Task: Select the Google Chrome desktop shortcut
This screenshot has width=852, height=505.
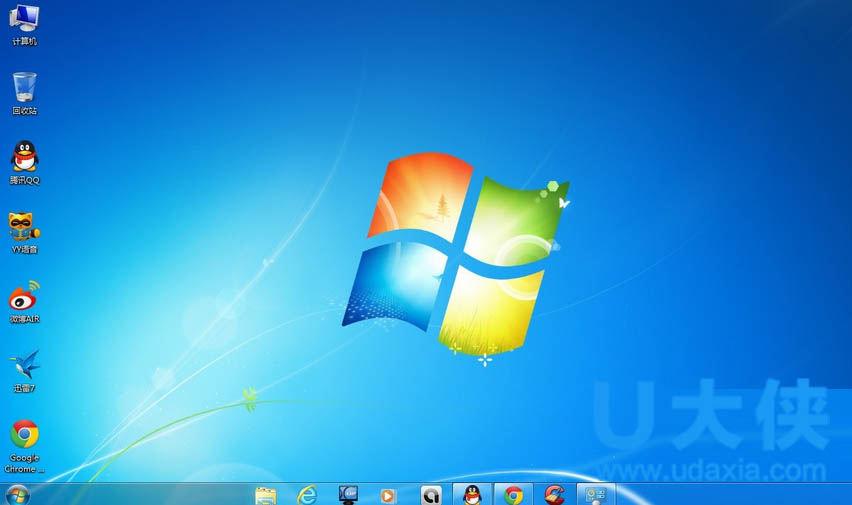Action: [x=24, y=446]
